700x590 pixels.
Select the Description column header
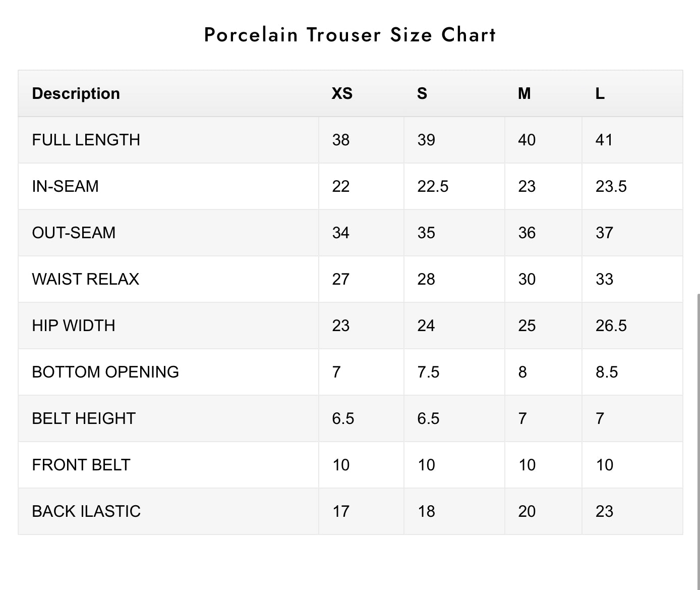click(76, 93)
